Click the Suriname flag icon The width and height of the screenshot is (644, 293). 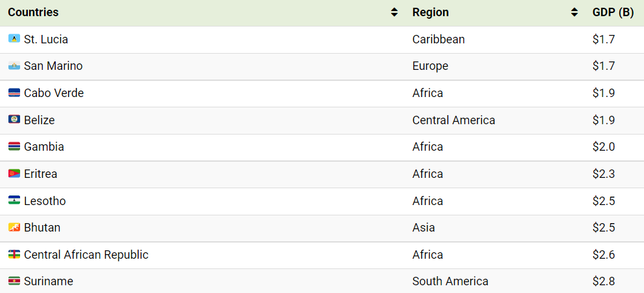tap(14, 281)
